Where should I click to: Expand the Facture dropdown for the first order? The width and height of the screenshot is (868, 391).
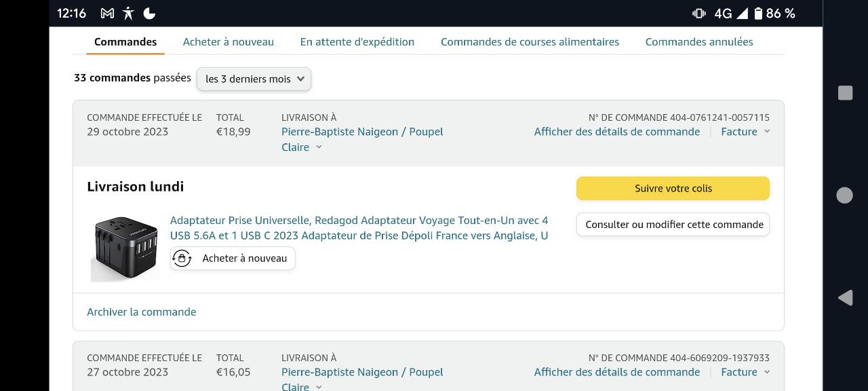[745, 132]
